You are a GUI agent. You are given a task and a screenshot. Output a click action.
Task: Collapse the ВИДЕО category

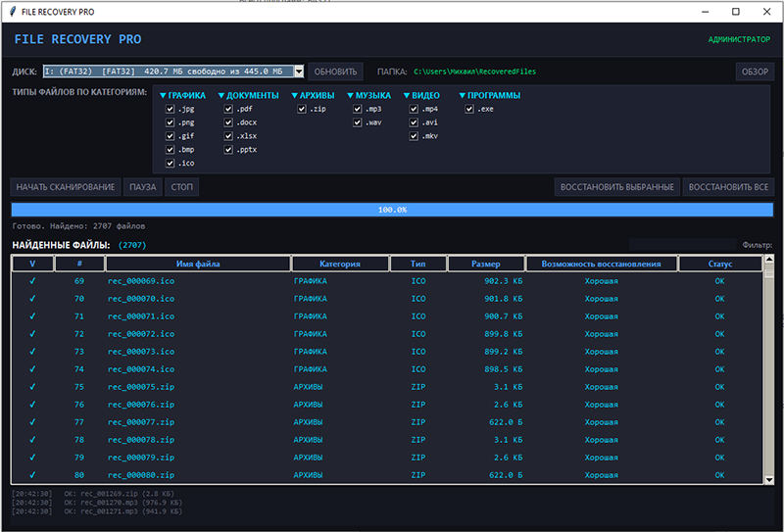[407, 96]
